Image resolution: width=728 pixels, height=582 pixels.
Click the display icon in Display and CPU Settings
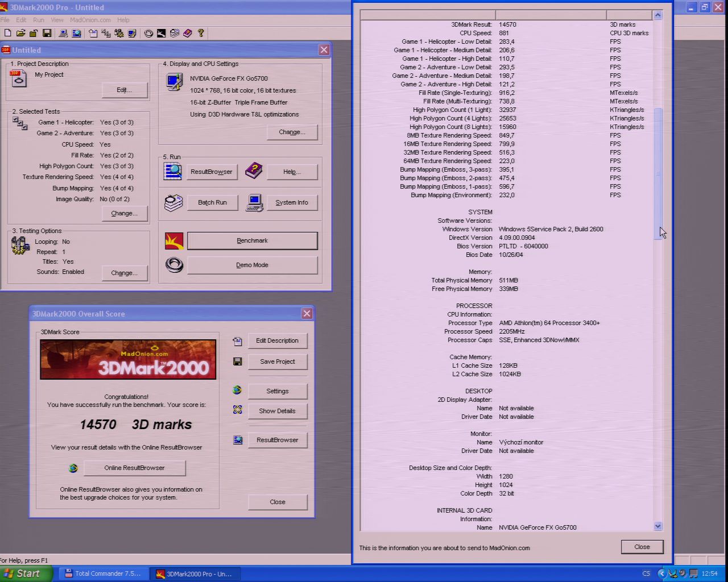[x=174, y=82]
